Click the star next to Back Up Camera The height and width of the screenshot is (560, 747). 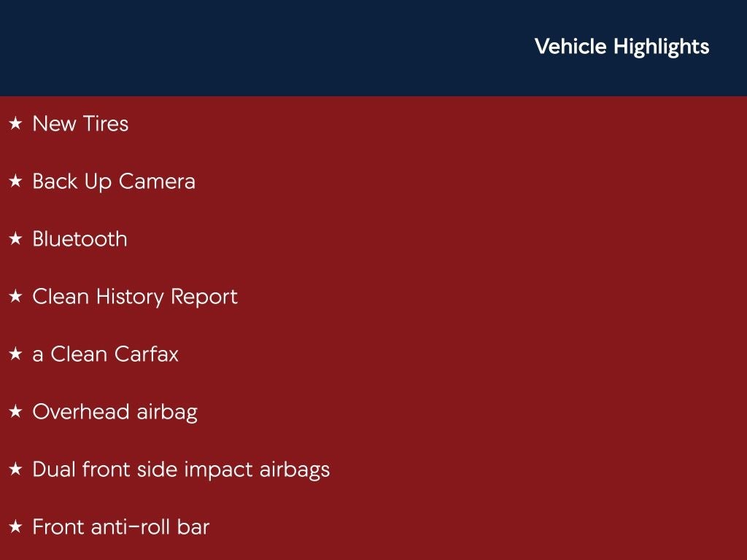[15, 182]
